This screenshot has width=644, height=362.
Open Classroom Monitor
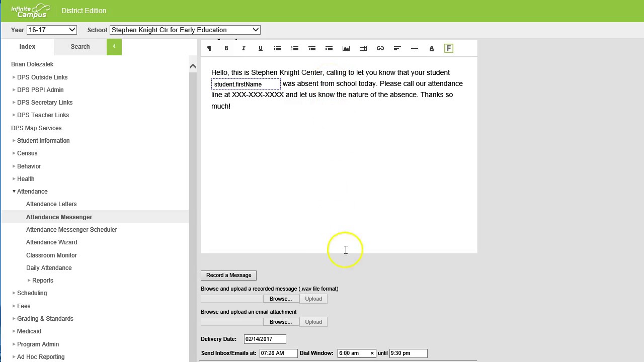coord(51,255)
